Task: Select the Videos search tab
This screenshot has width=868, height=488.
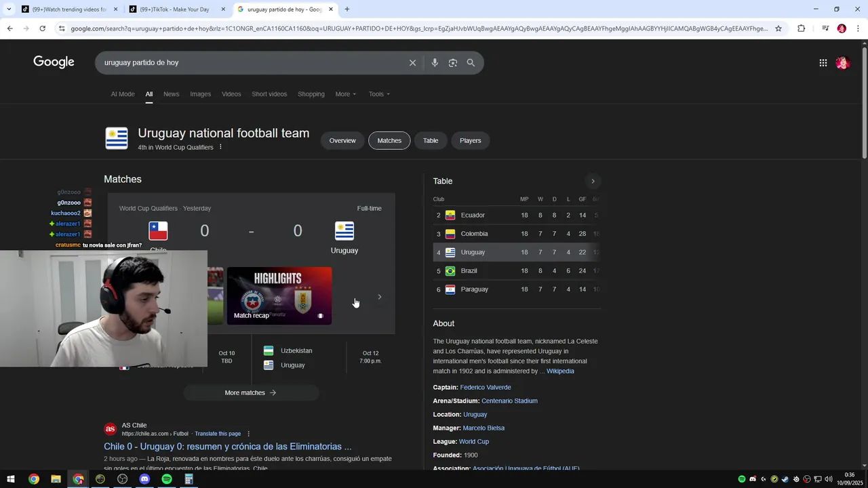Action: pyautogui.click(x=231, y=94)
